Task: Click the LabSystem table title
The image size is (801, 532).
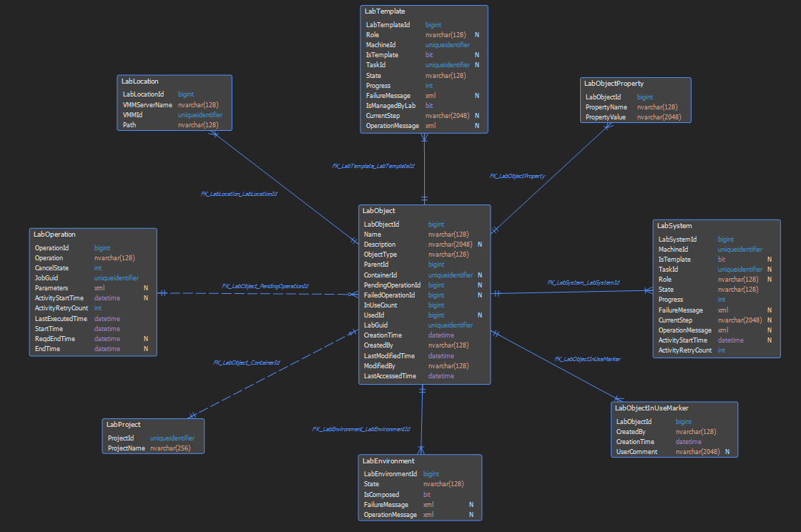Action: pyautogui.click(x=674, y=226)
